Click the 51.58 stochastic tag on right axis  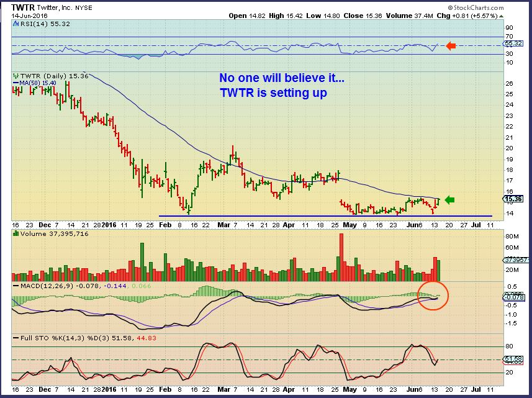click(x=513, y=359)
